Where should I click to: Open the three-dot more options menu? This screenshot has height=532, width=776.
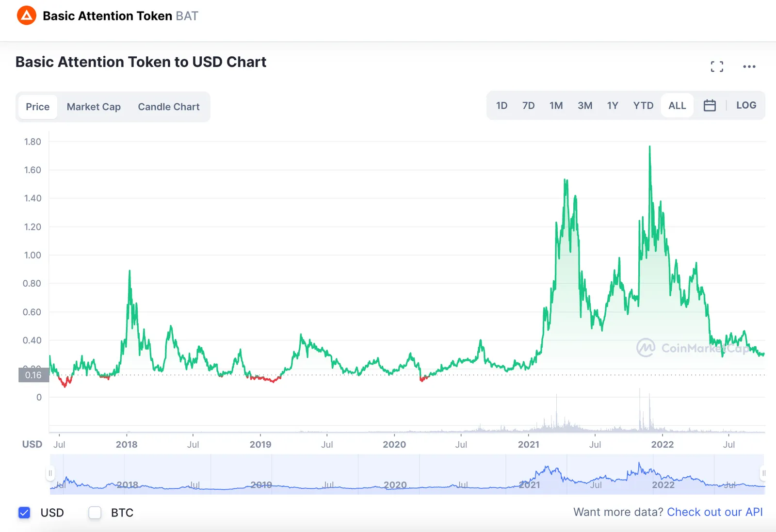click(x=749, y=66)
